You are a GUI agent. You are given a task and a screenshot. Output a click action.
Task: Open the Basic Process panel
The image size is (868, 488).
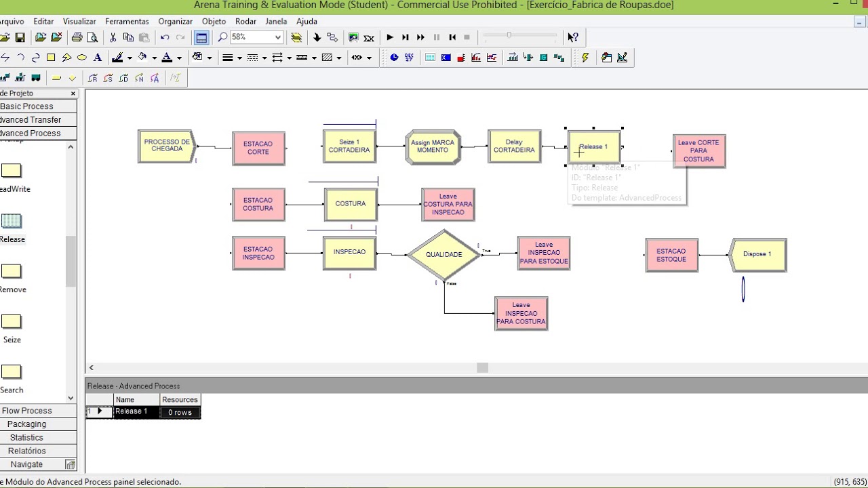[x=38, y=106]
